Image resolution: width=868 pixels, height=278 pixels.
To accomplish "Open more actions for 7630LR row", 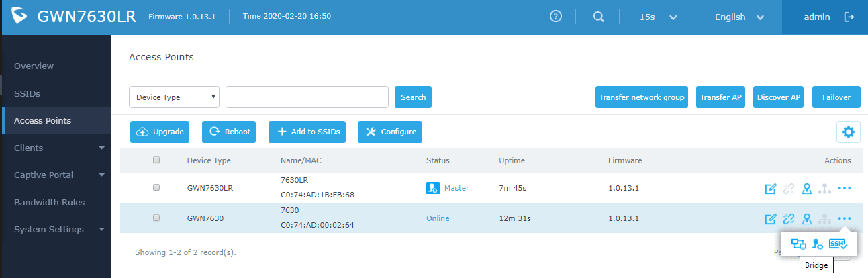I will (845, 189).
